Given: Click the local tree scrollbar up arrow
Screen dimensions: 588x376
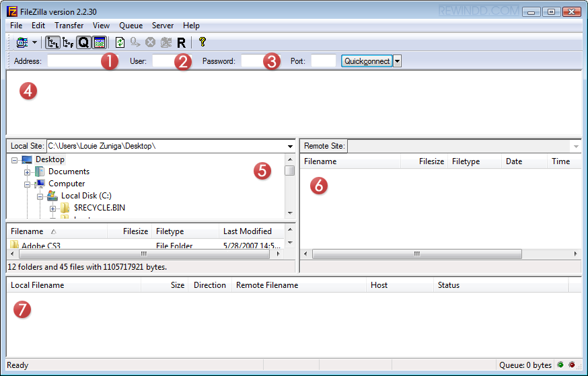Looking at the screenshot, I should pos(290,159).
